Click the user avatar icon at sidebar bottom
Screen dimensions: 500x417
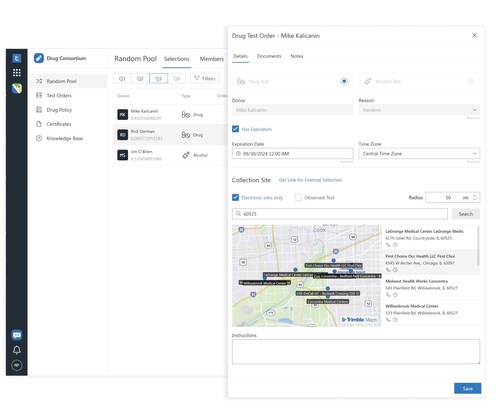(x=17, y=365)
